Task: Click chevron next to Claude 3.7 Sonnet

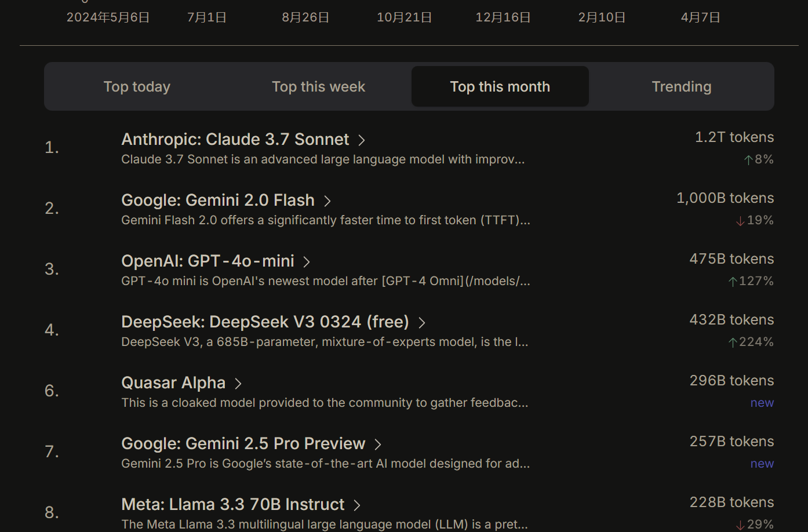Action: pyautogui.click(x=362, y=140)
